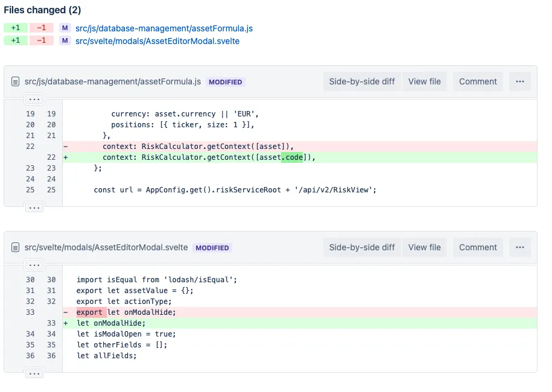
Task: Switch AssetEditorModal.svelte to Side-by-side diff
Action: 362,247
